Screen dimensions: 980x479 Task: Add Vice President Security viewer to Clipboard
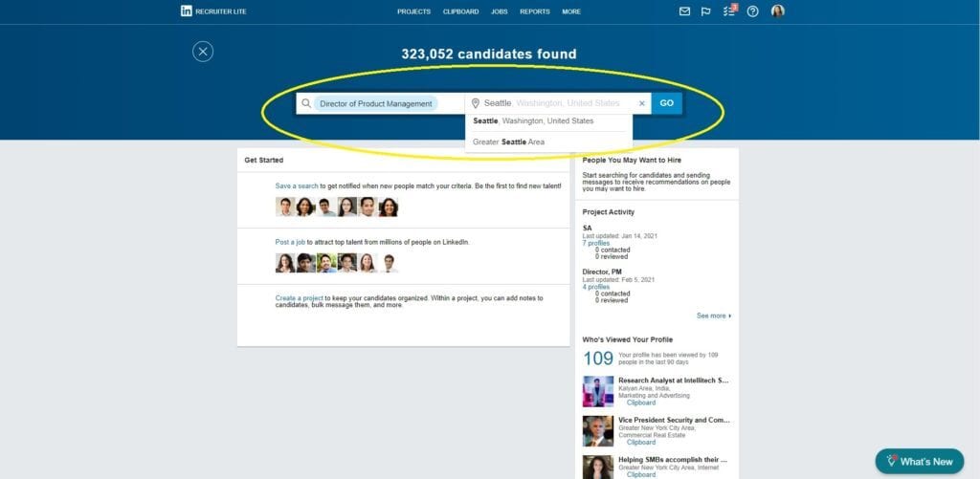(640, 442)
